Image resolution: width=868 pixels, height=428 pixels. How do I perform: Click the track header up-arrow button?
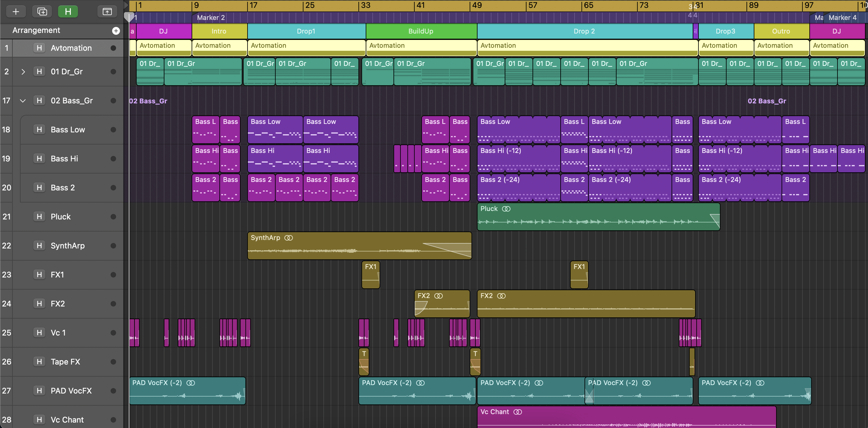tap(107, 12)
